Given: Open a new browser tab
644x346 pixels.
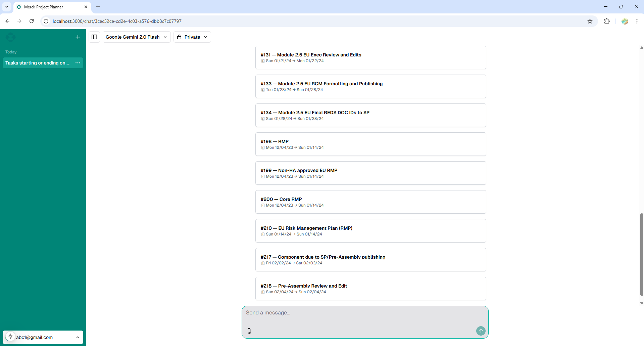Looking at the screenshot, I should click(98, 7).
